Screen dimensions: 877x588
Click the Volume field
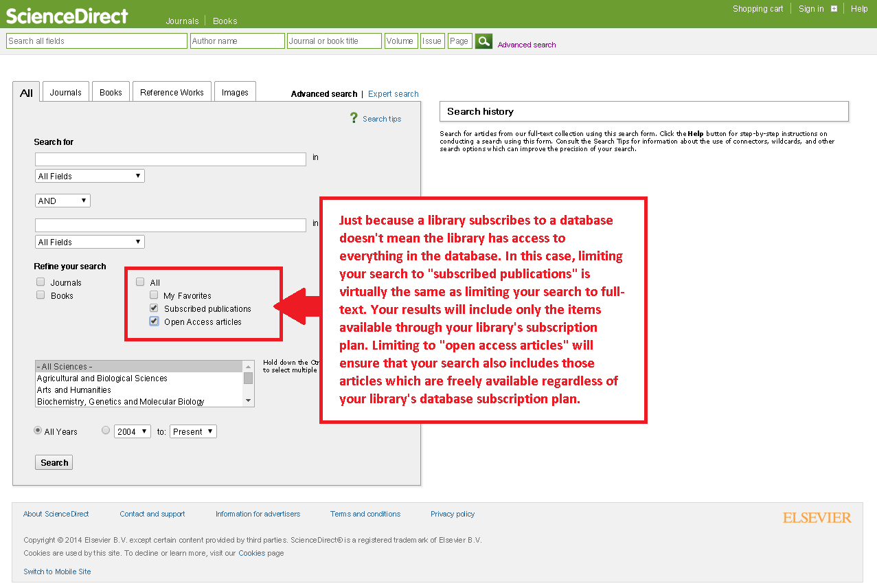pyautogui.click(x=401, y=41)
